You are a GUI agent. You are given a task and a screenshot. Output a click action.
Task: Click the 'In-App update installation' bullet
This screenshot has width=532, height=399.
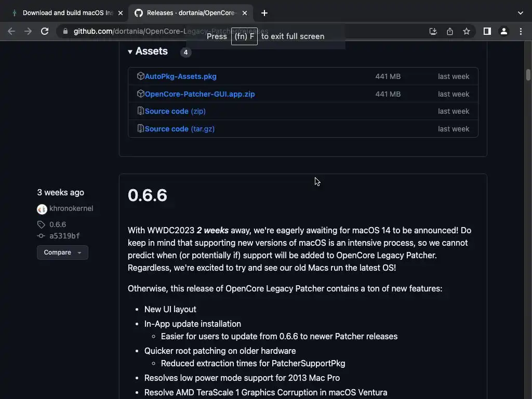pyautogui.click(x=192, y=324)
